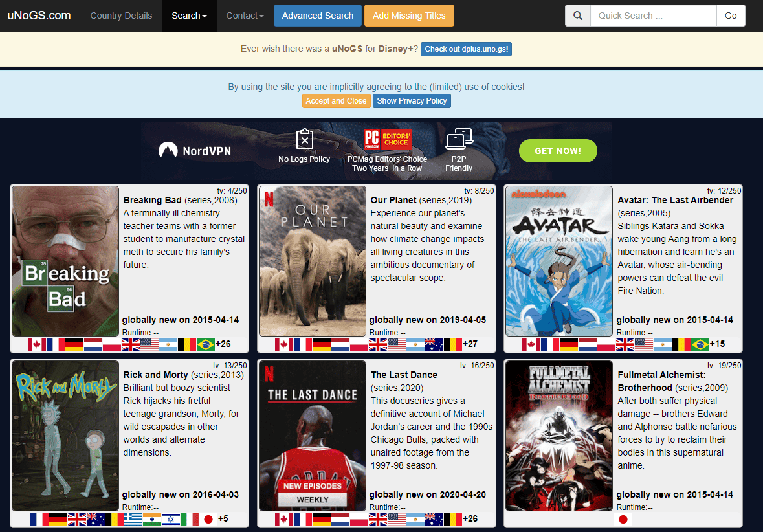
Task: Click the Fullmetal Alchemist: Brotherhood title text
Action: click(662, 381)
